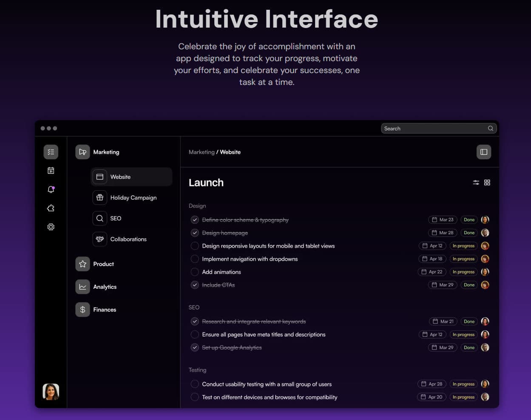Click the search magnifier icon

coord(490,129)
